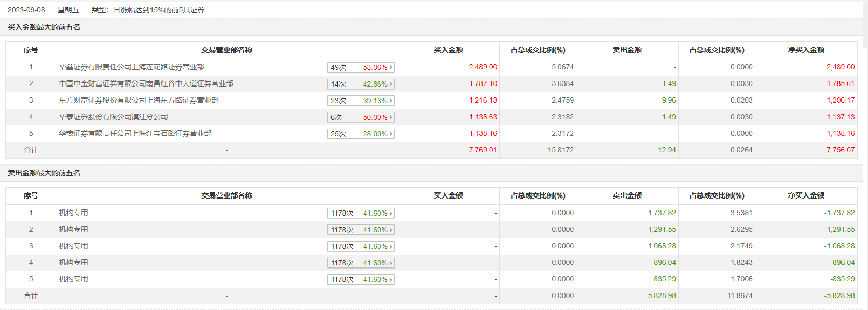The width and height of the screenshot is (868, 310).
Task: Click arrow icon in sell row 5 badge
Action: [391, 279]
